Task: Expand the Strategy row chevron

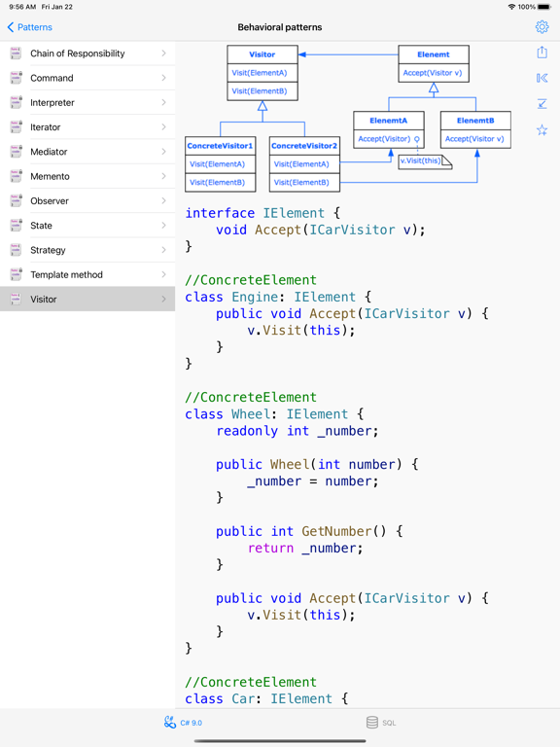Action: [163, 250]
